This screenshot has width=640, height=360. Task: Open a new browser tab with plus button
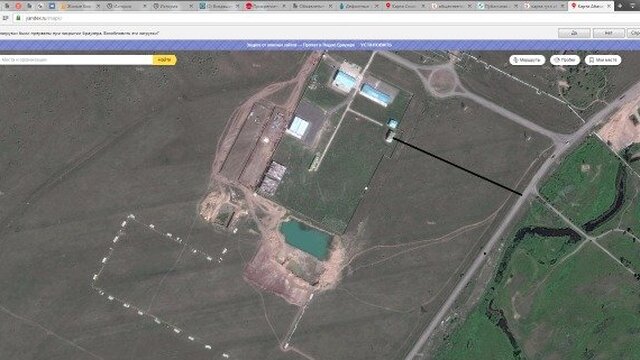[620, 6]
